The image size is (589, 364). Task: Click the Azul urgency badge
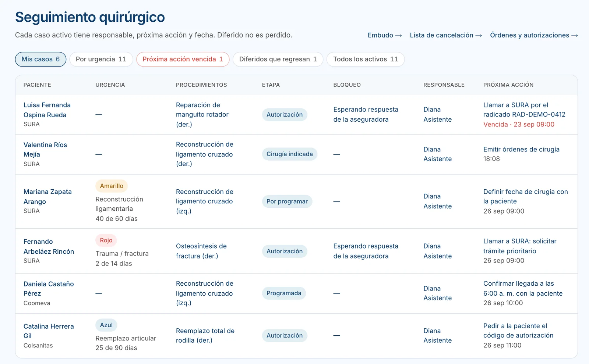(x=106, y=325)
